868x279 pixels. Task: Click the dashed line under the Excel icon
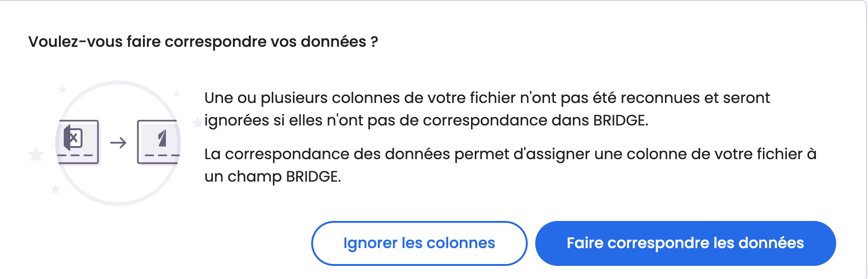[75, 155]
